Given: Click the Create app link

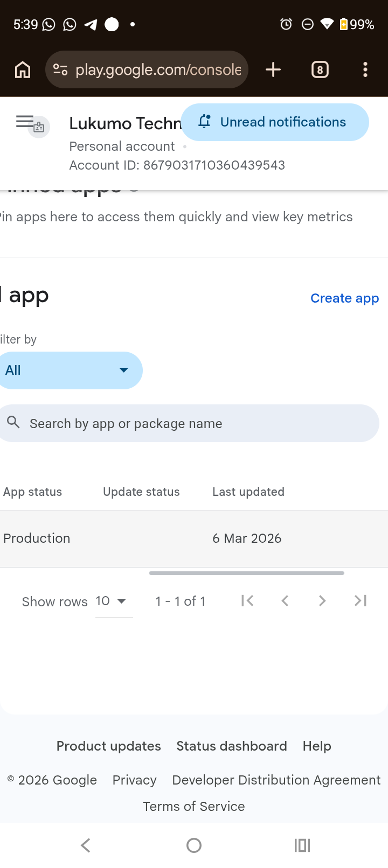Looking at the screenshot, I should pyautogui.click(x=345, y=298).
